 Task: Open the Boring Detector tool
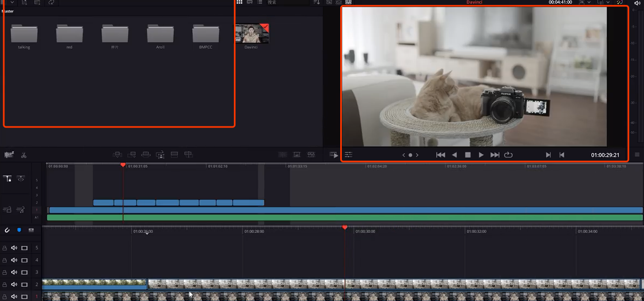tap(9, 155)
